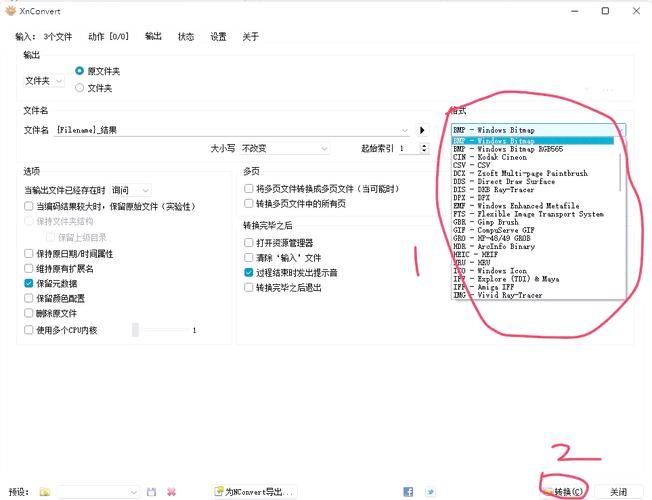Select CSV - CSV format
The height and width of the screenshot is (500, 652).
click(x=532, y=165)
